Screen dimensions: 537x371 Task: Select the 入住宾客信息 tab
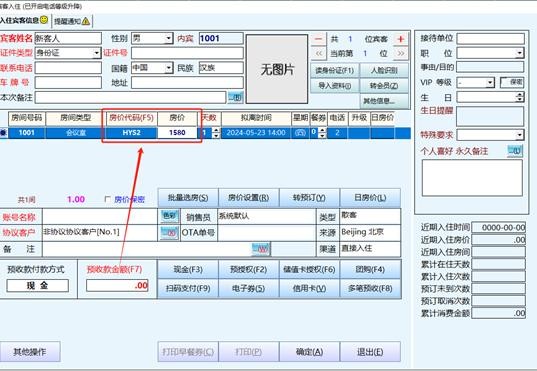(24, 20)
